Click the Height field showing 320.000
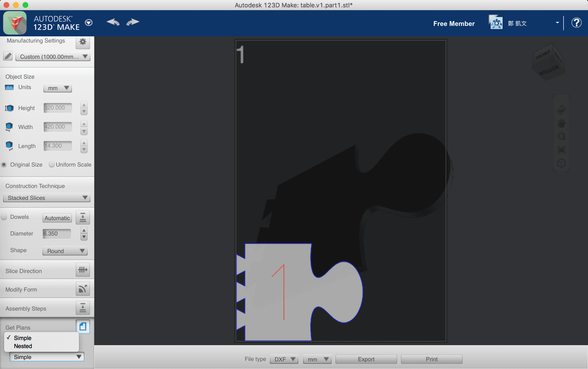Screen dimensions: 588x369 point(57,108)
